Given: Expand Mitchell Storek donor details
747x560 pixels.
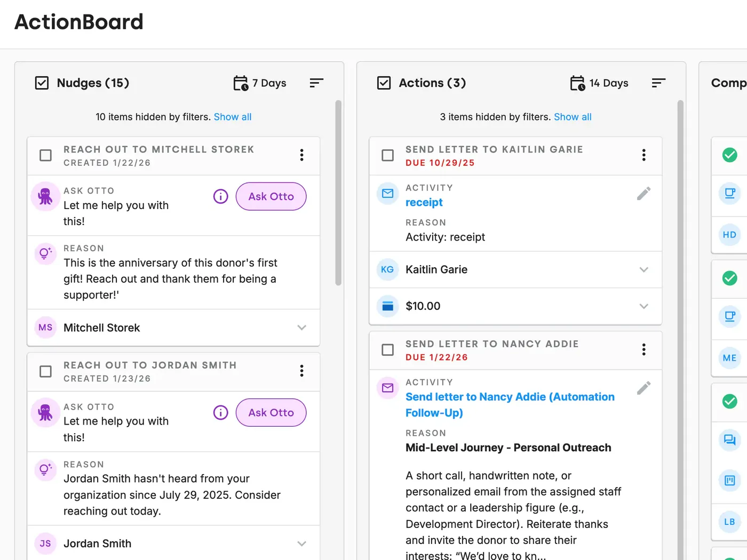Looking at the screenshot, I should [302, 327].
